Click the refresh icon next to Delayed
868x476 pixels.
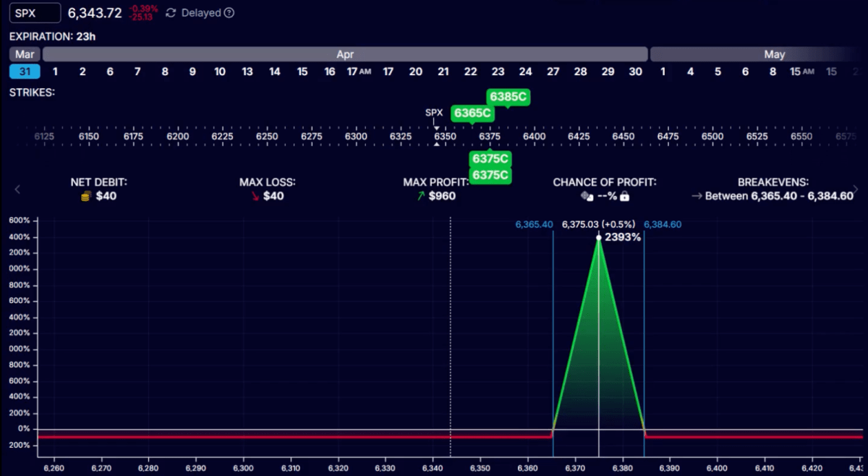coord(170,12)
